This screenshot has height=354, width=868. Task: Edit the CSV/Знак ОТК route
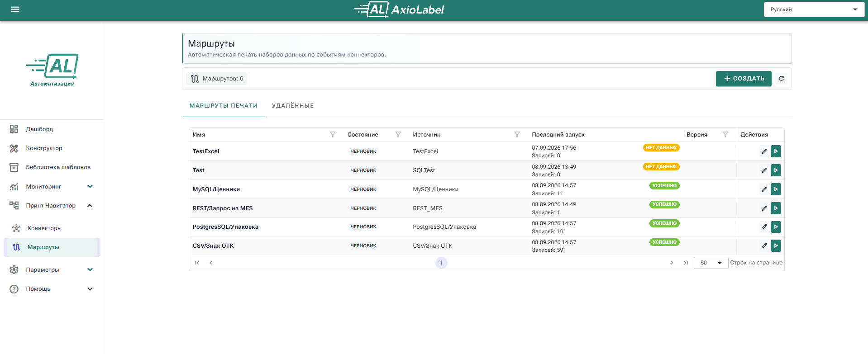(x=764, y=246)
